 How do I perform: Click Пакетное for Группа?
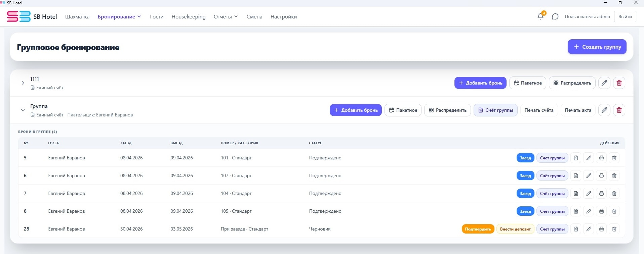pos(403,110)
